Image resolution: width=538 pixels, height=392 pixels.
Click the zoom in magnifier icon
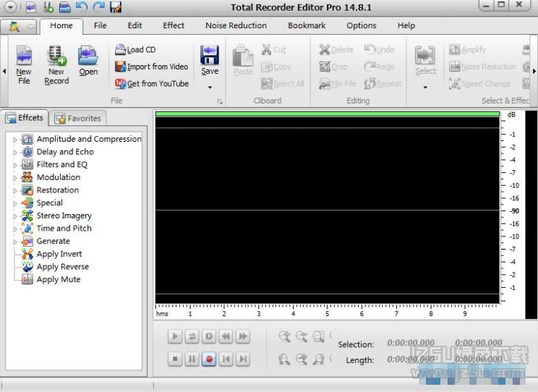point(284,336)
